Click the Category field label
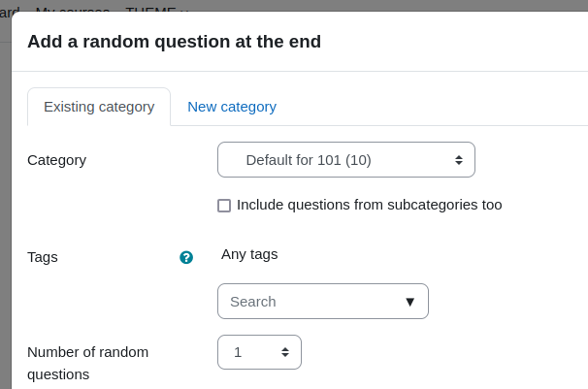 click(x=56, y=160)
